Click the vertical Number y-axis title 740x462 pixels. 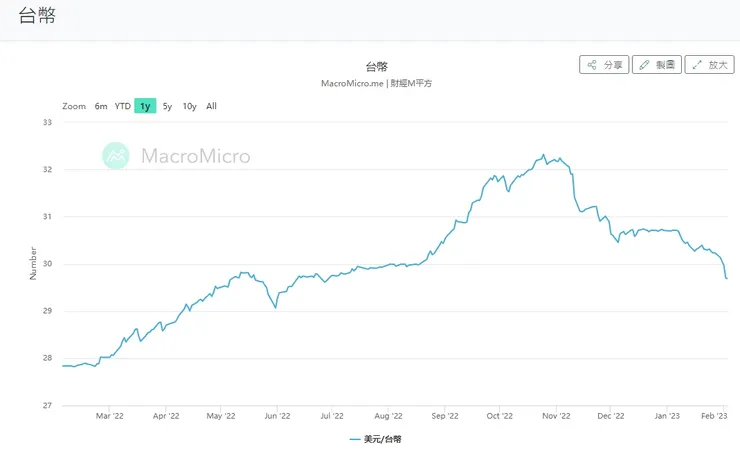pyautogui.click(x=33, y=264)
